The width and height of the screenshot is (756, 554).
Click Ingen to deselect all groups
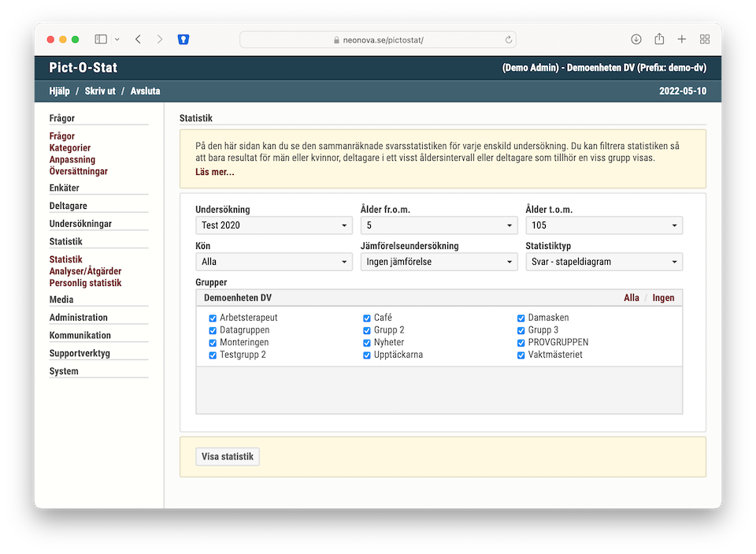coord(663,298)
